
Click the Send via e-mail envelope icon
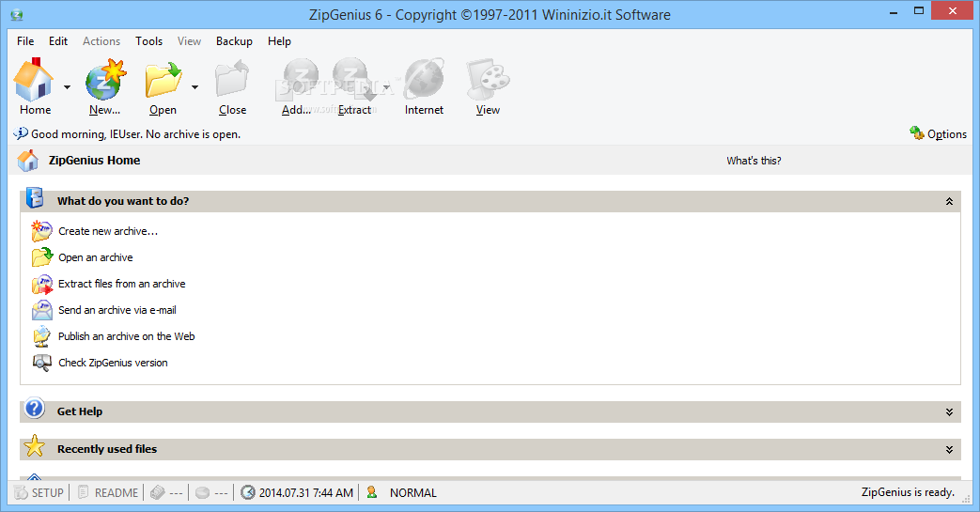42,310
